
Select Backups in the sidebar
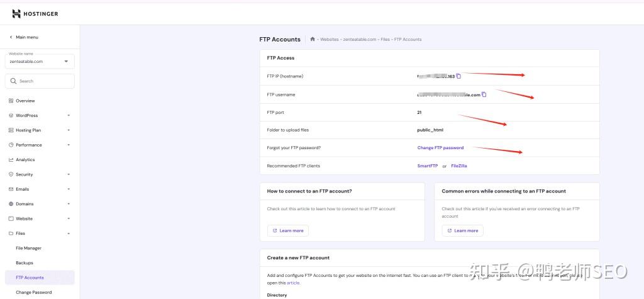coord(25,263)
